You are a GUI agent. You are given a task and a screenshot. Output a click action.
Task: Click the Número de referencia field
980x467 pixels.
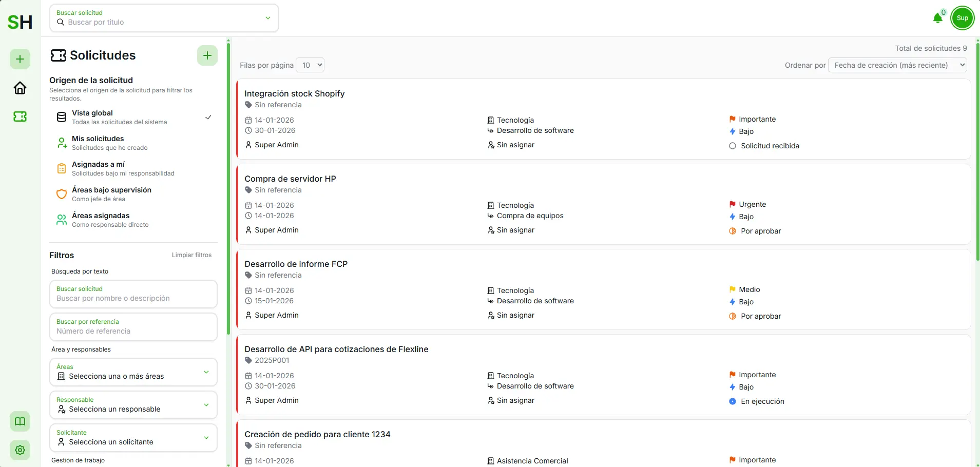[x=133, y=327]
